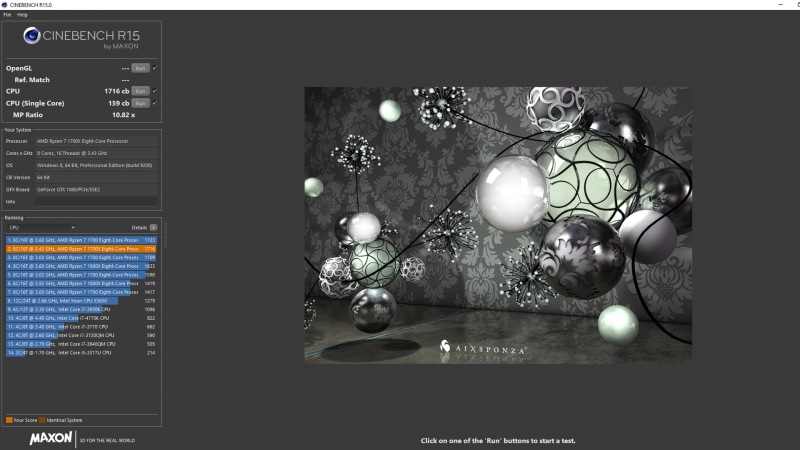Run the CPU (Single Core) benchmark
800x450 pixels.
141,103
